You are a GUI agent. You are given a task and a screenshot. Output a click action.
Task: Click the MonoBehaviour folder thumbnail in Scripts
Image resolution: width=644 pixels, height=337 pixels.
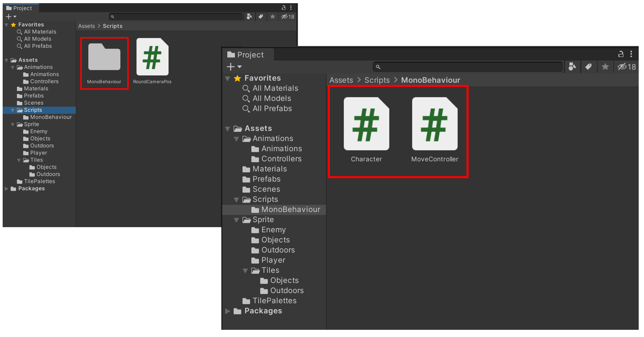click(x=104, y=57)
